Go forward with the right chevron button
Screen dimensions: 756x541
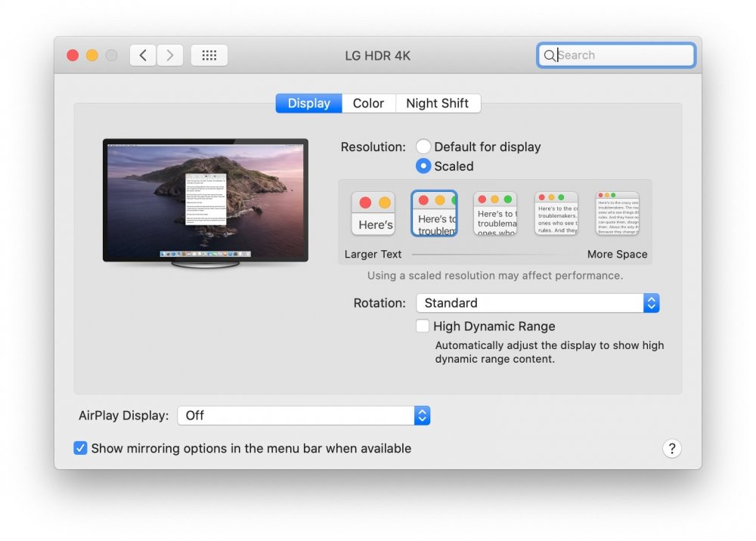tap(169, 55)
